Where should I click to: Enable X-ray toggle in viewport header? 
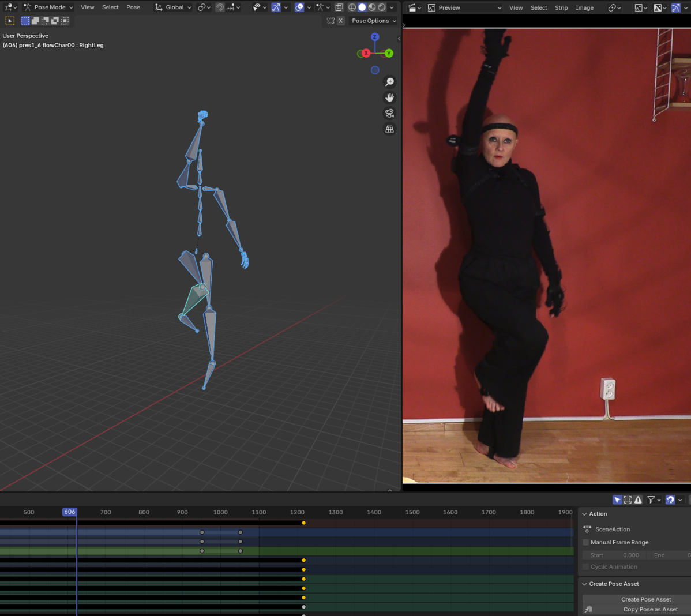(x=339, y=7)
